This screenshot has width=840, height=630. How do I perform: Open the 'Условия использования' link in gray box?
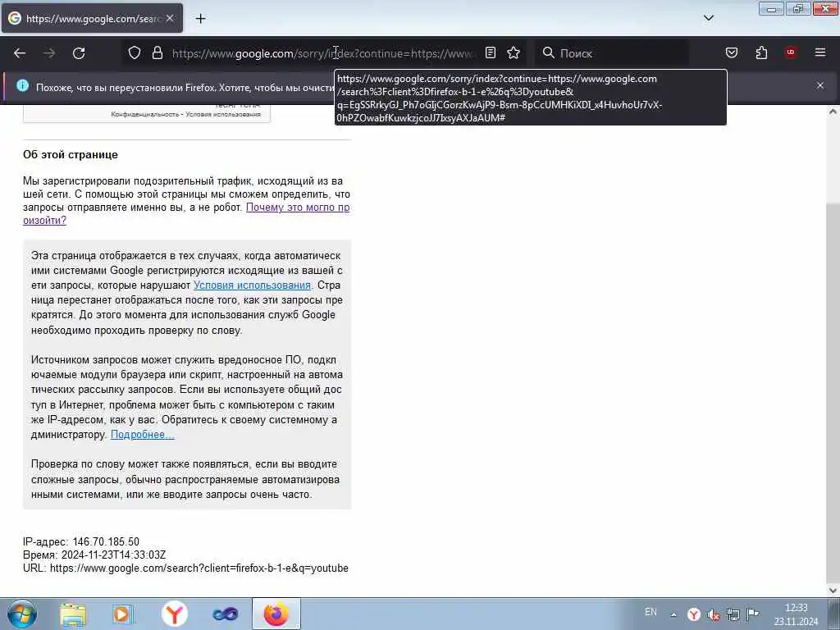[x=252, y=285]
